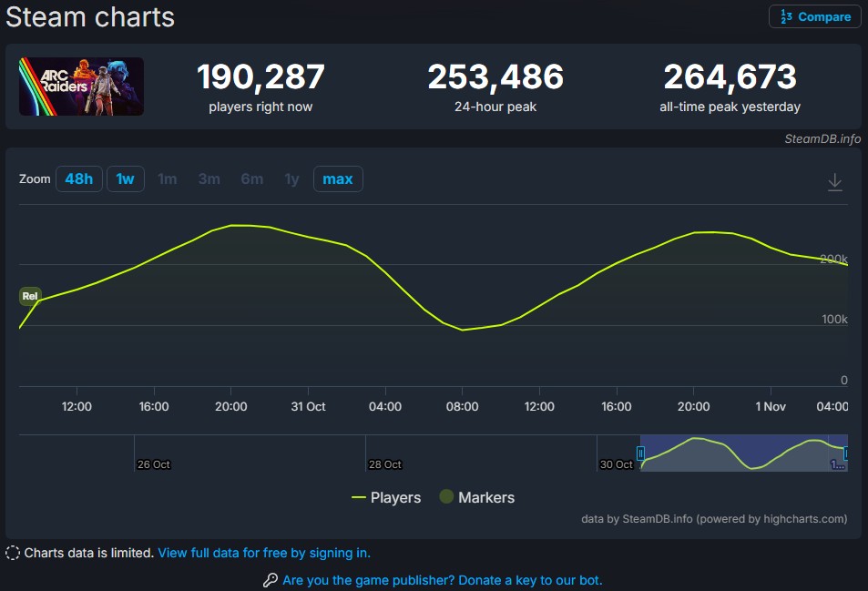Switch zoom to max range

[338, 178]
